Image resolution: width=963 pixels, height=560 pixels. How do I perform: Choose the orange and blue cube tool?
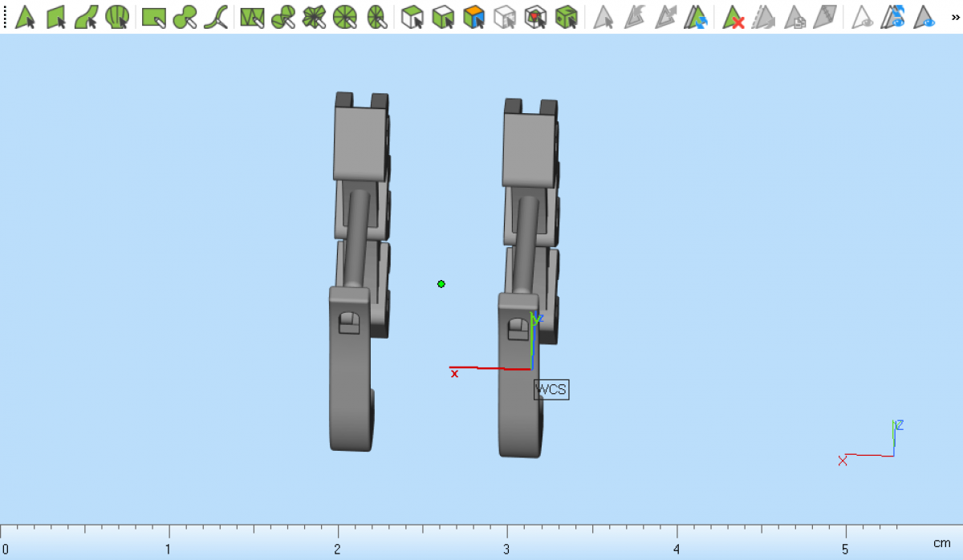[474, 17]
